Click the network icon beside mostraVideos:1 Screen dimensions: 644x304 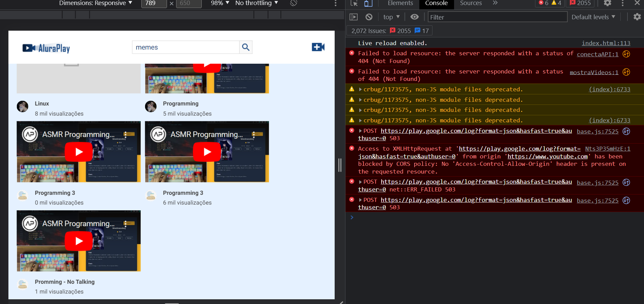tap(626, 72)
